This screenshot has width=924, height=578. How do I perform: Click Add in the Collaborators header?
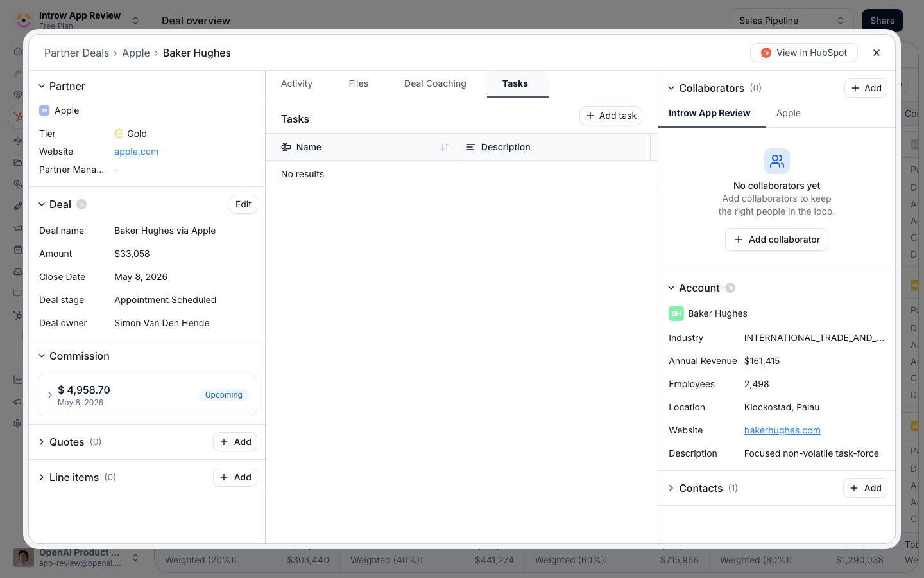point(866,88)
